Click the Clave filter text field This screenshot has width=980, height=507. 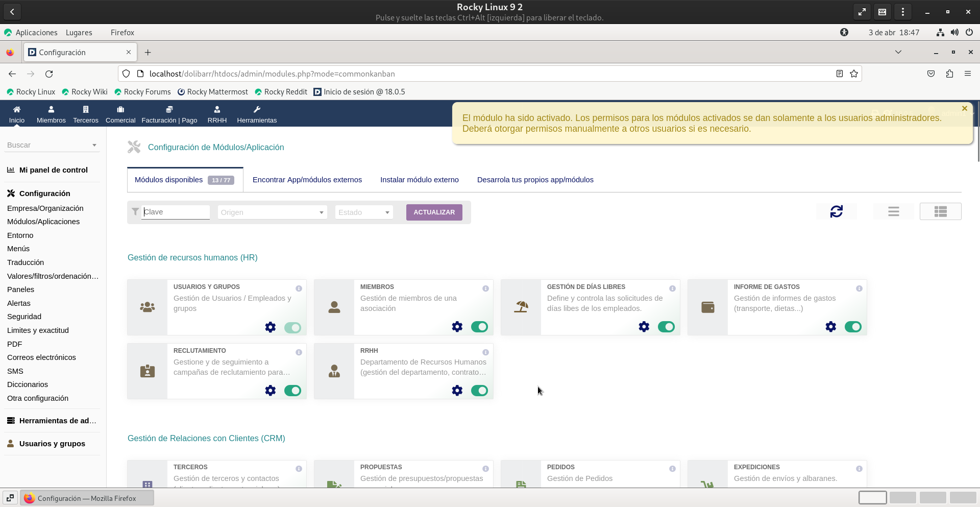pyautogui.click(x=175, y=212)
